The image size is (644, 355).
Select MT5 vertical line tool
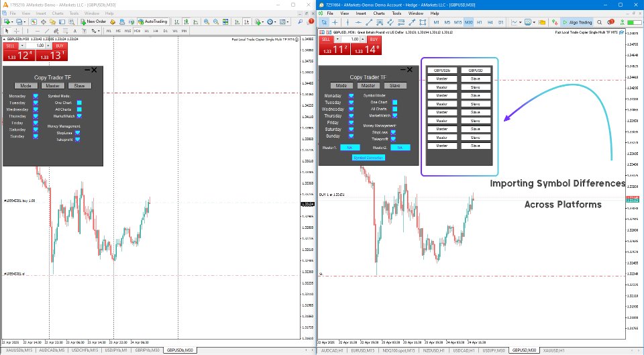tap(347, 22)
